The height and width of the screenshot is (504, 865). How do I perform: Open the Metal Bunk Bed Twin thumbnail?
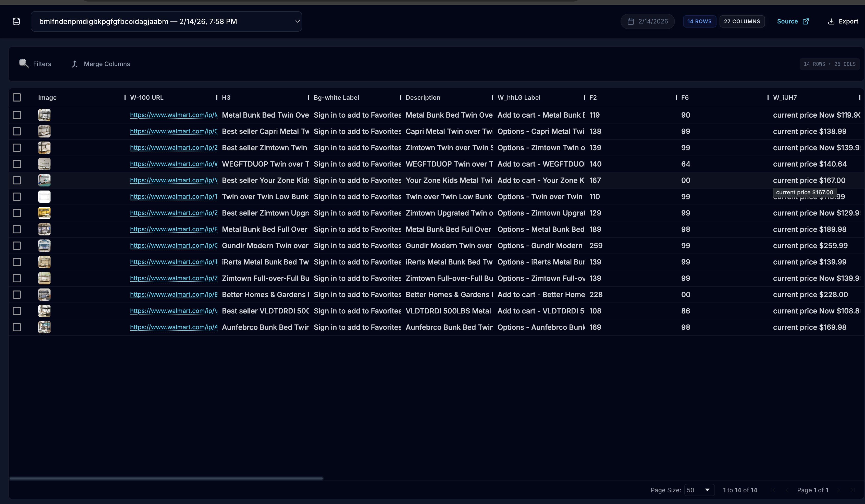44,115
